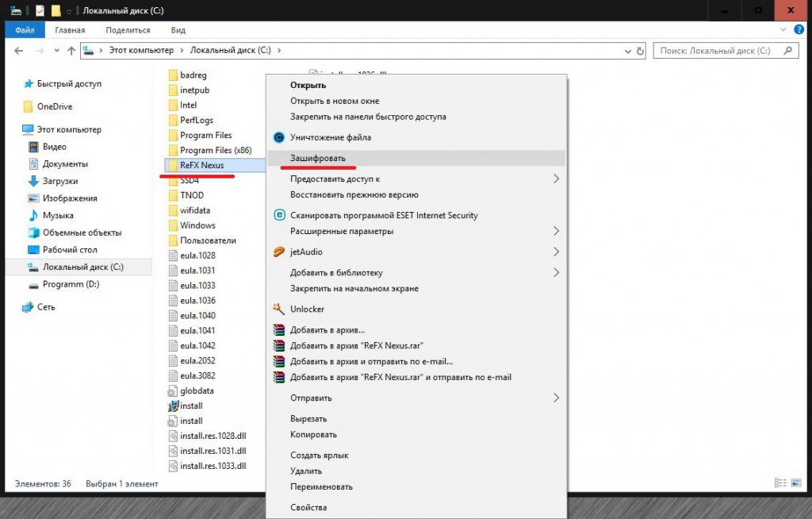The height and width of the screenshot is (519, 812).
Task: Switch to details view icon in status bar
Action: (x=780, y=483)
